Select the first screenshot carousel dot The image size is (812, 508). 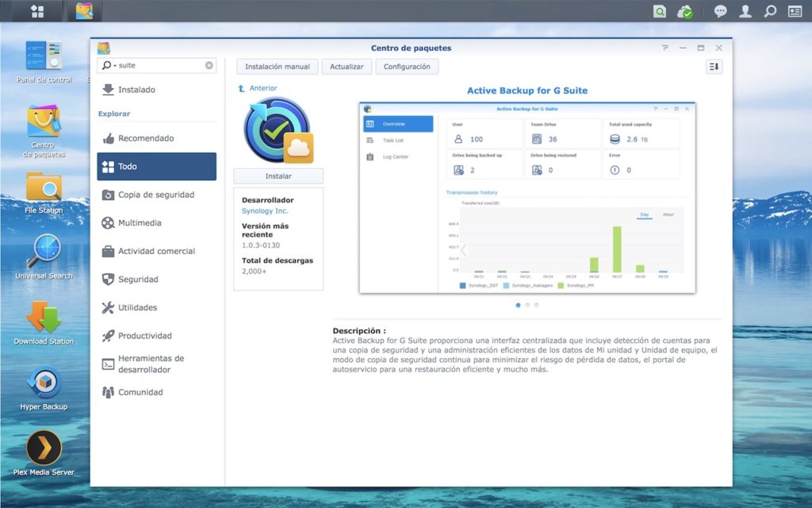(518, 306)
